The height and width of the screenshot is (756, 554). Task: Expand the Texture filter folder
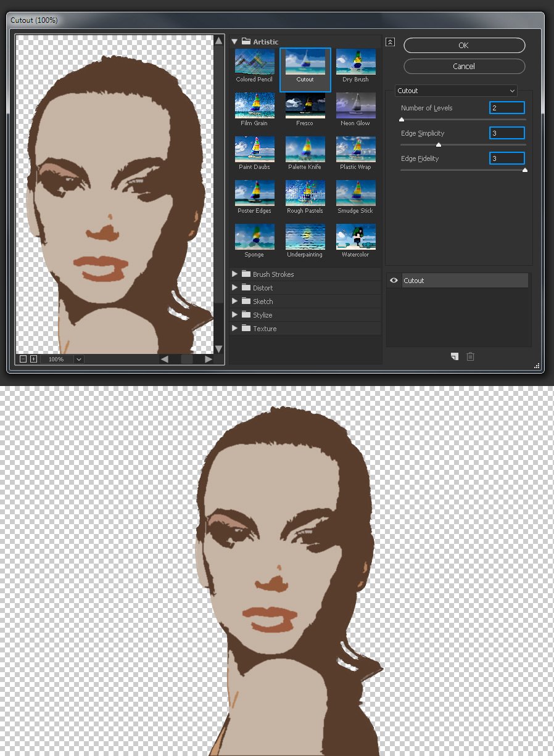tap(234, 328)
